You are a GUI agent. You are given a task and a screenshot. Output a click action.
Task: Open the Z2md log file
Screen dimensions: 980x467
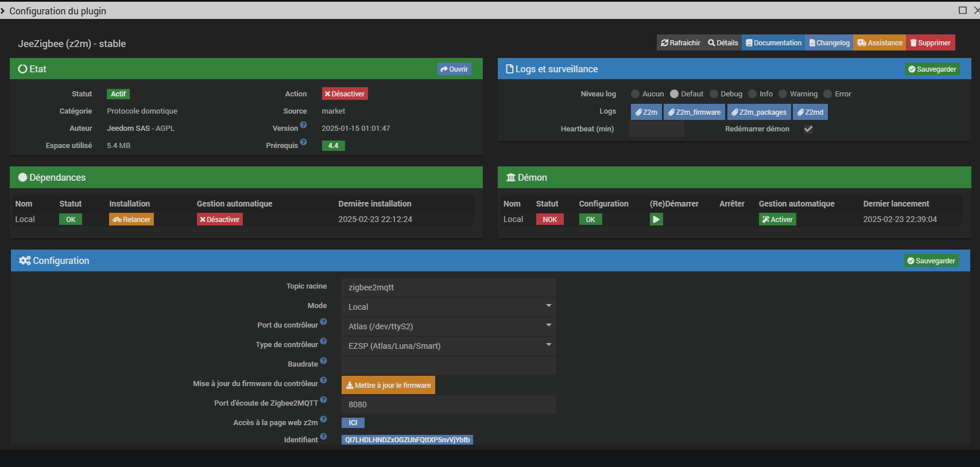pos(809,112)
